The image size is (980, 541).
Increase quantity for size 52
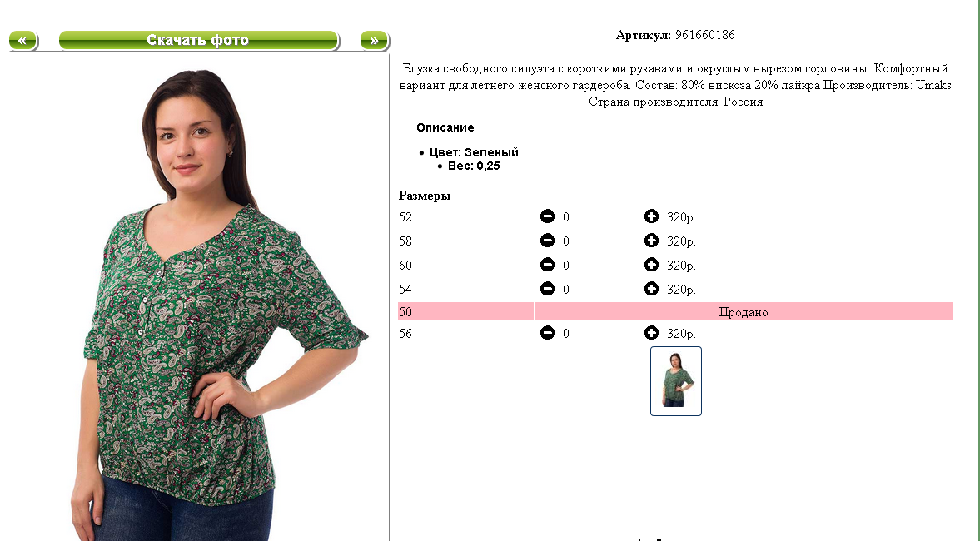(651, 216)
